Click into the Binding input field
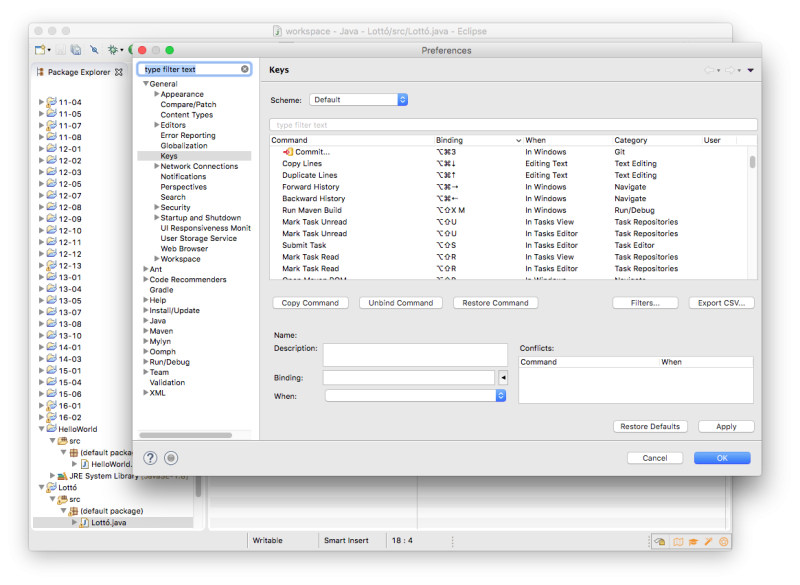The height and width of the screenshot is (585, 800). click(409, 378)
